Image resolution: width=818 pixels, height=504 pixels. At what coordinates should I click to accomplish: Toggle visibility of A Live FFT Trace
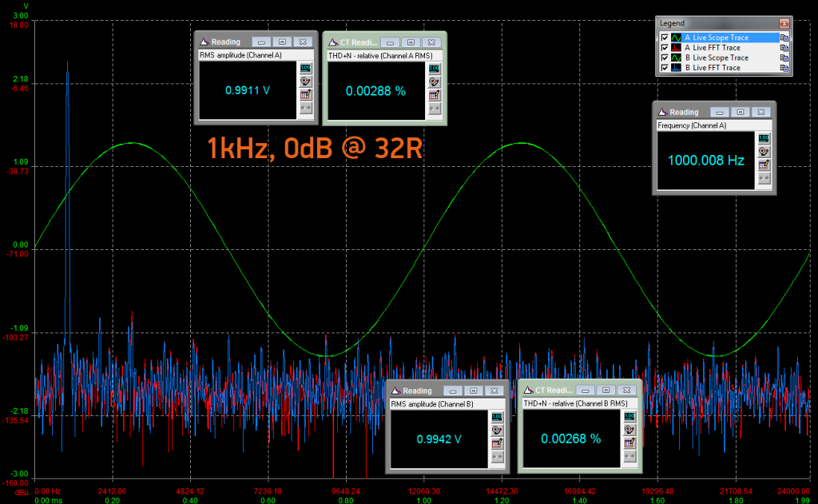664,48
